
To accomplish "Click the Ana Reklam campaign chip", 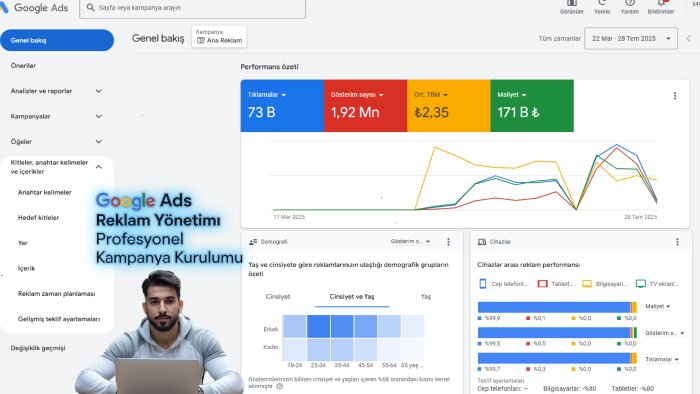I will point(219,37).
